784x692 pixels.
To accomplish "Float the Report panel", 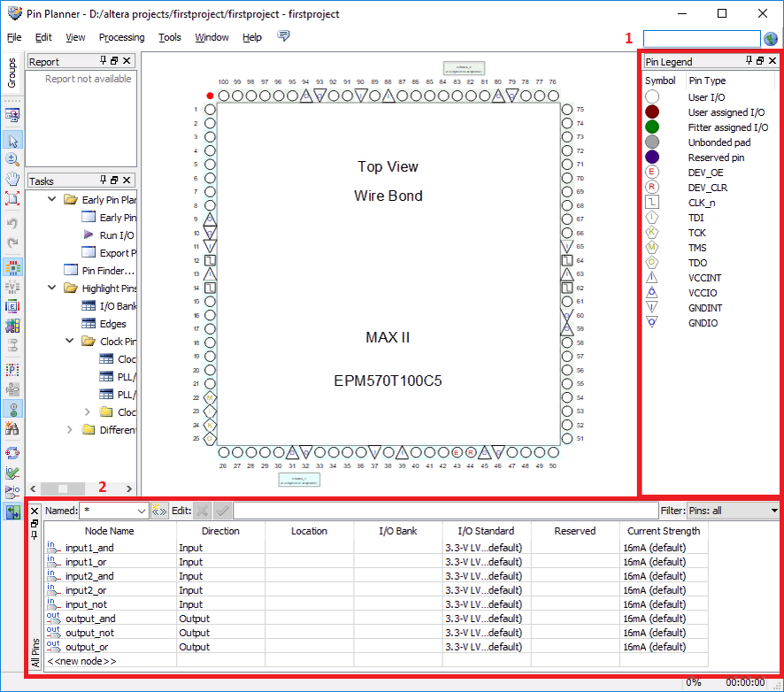I will pyautogui.click(x=114, y=60).
